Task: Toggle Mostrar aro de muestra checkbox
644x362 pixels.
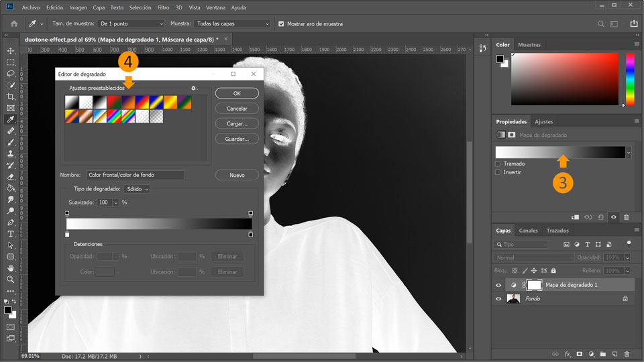Action: click(x=281, y=24)
